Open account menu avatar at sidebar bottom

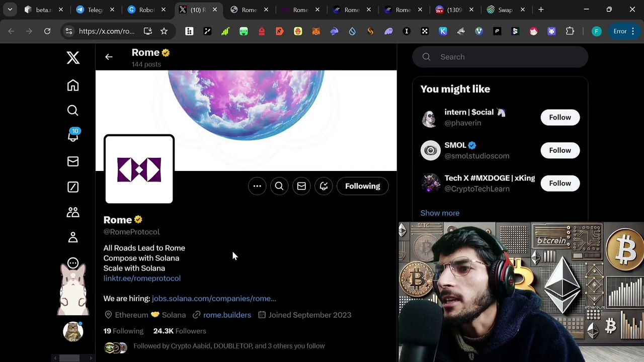pos(73,331)
